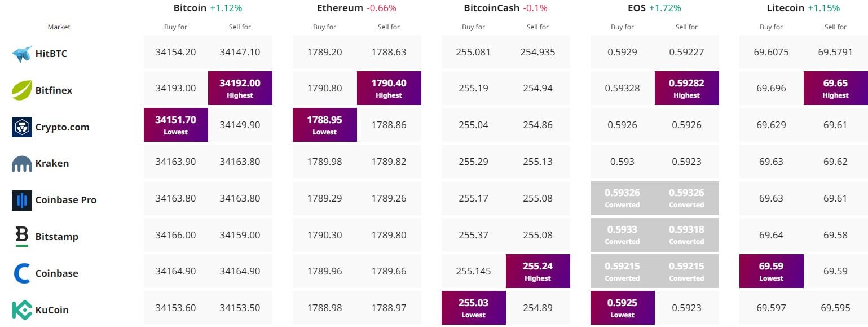
Task: Open the EOS +1.72% header
Action: click(654, 8)
